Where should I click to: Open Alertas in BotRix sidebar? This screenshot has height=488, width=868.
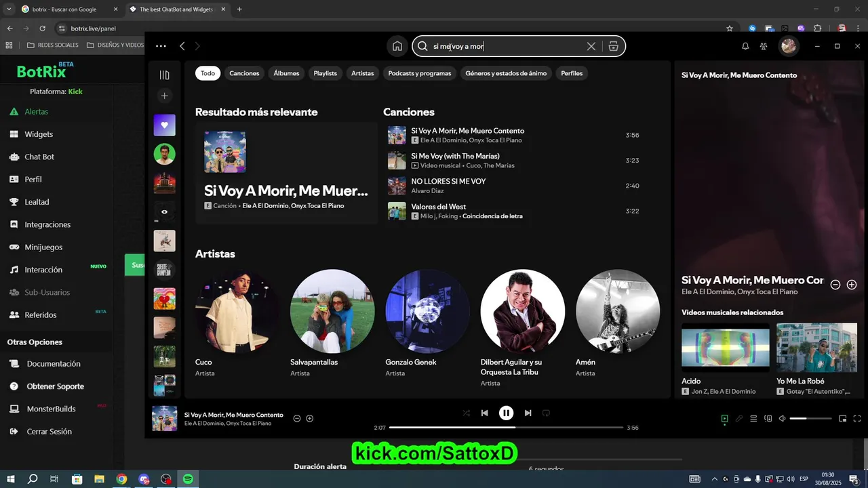(x=36, y=111)
